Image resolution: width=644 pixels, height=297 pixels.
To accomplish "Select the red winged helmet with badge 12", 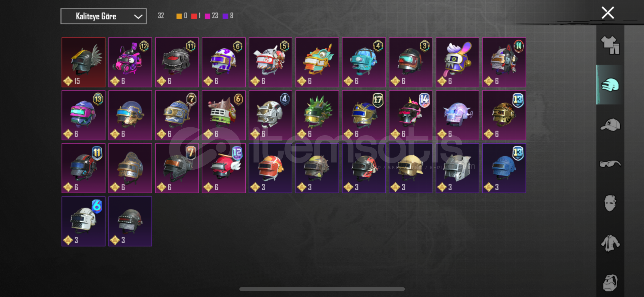I will tap(224, 168).
